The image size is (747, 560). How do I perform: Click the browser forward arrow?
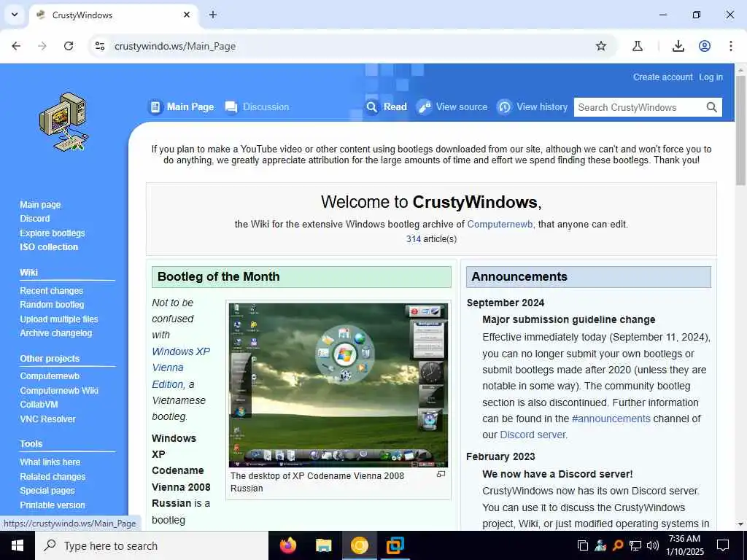42,46
